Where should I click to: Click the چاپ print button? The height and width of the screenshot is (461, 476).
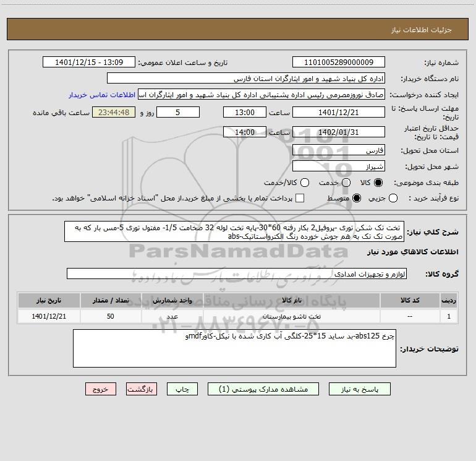(182, 389)
